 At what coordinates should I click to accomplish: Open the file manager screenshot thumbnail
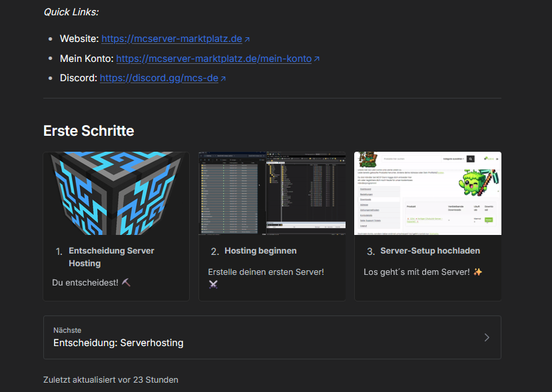(x=272, y=193)
